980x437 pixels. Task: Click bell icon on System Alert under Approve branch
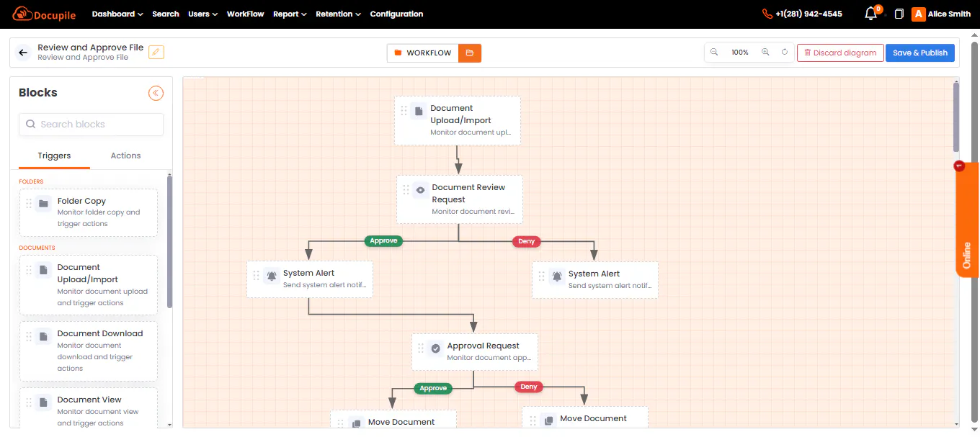point(271,275)
